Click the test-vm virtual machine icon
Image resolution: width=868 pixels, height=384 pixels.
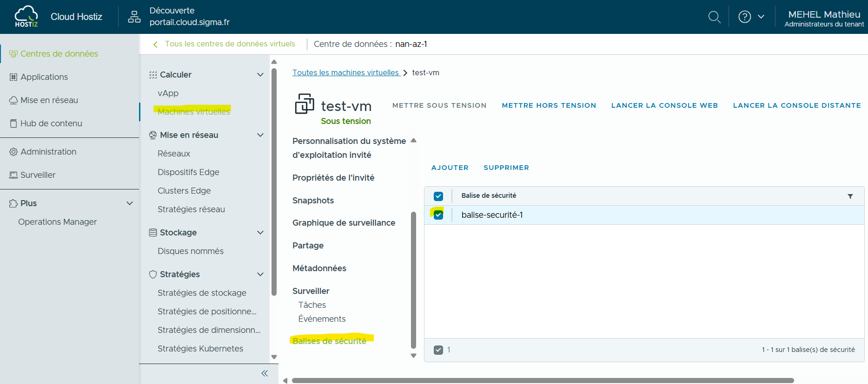tap(305, 104)
